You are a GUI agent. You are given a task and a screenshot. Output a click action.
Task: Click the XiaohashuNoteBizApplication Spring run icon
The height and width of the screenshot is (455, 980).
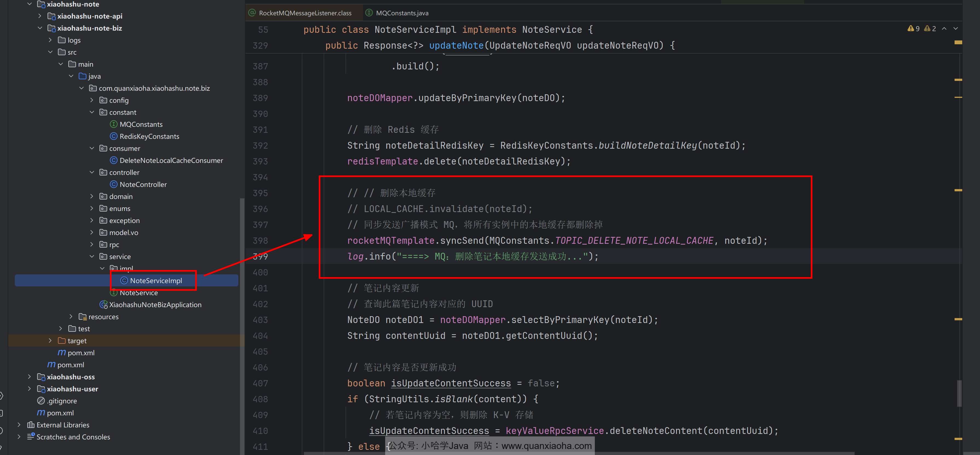pyautogui.click(x=103, y=305)
